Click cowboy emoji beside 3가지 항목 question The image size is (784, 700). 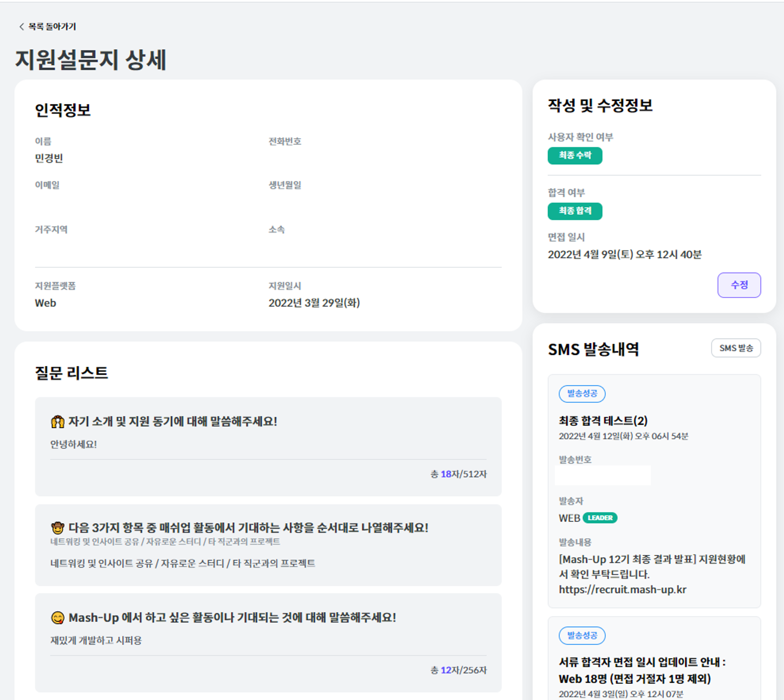(x=58, y=528)
